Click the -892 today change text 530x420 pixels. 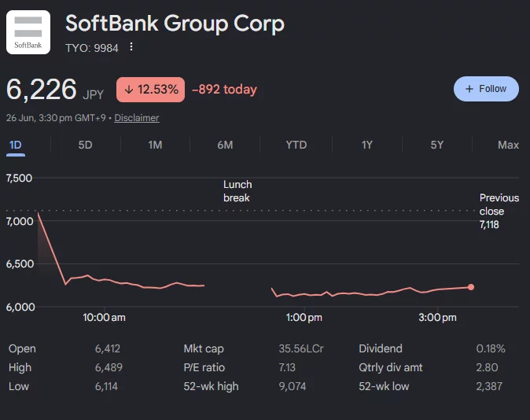224,90
